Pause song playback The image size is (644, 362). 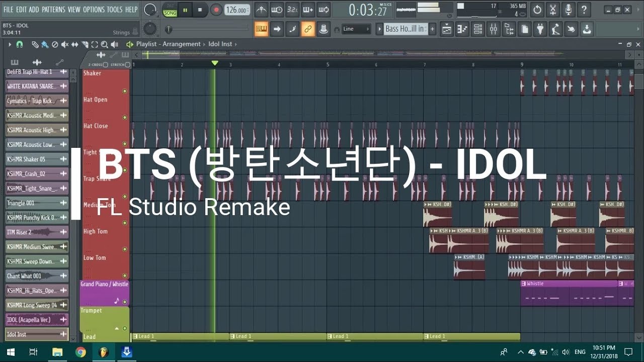click(185, 10)
